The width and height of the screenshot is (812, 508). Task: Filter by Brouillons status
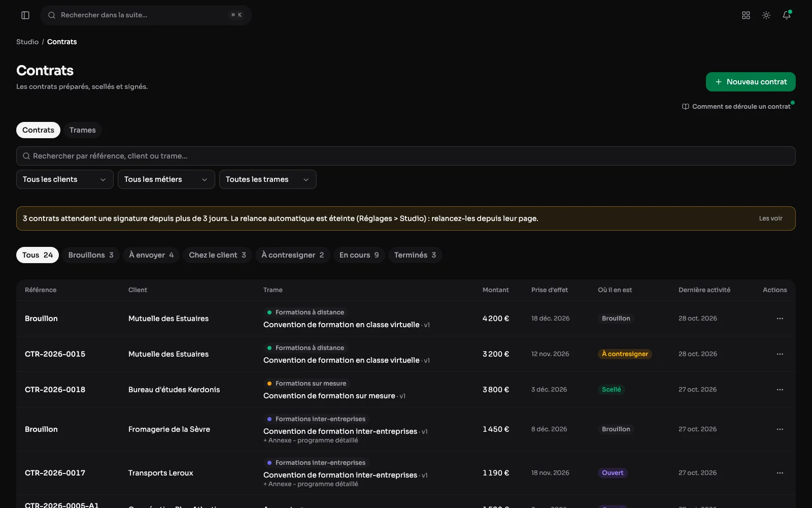[91, 255]
